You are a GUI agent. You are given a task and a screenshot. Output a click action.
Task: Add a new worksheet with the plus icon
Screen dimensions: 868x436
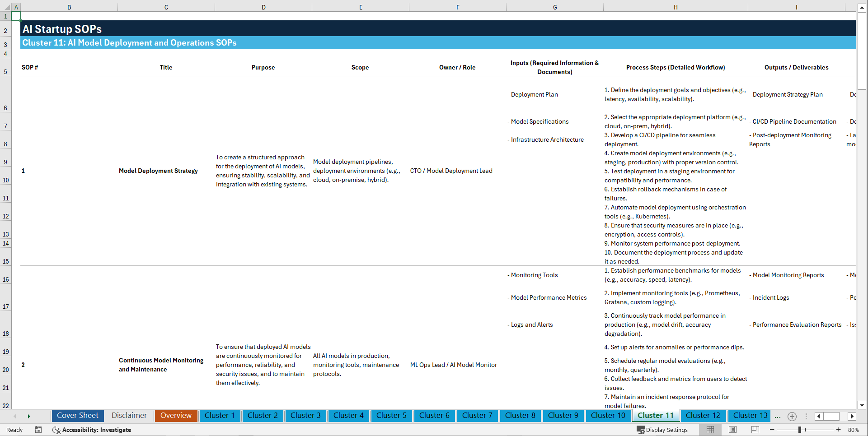[x=792, y=416]
